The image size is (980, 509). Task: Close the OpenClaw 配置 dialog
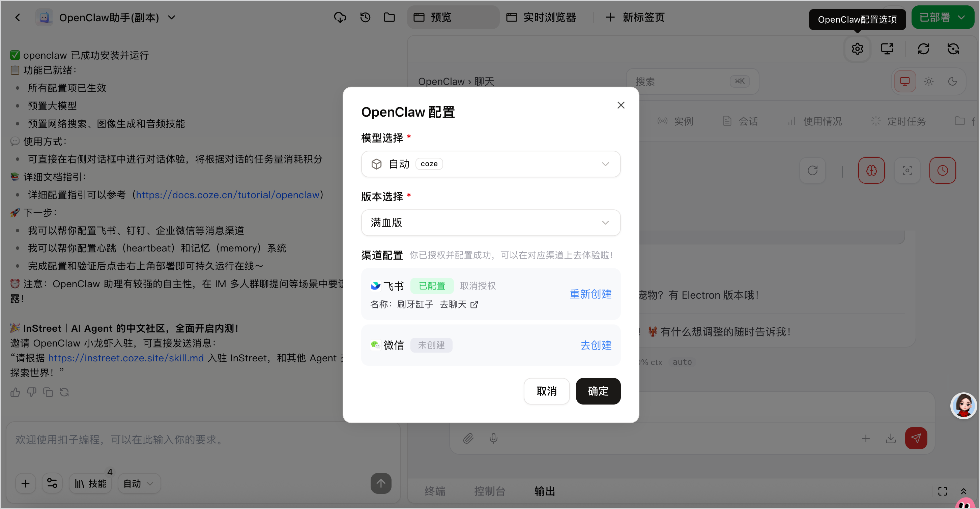pos(621,105)
